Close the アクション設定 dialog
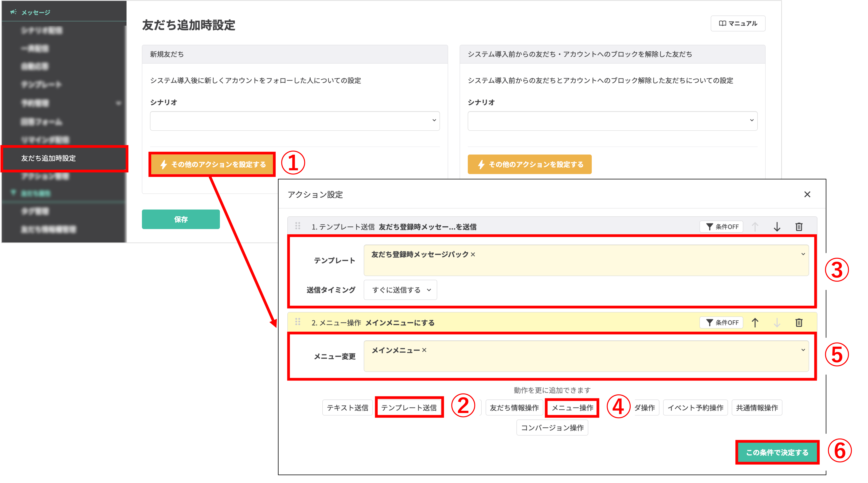Image resolution: width=868 pixels, height=483 pixels. (x=807, y=195)
